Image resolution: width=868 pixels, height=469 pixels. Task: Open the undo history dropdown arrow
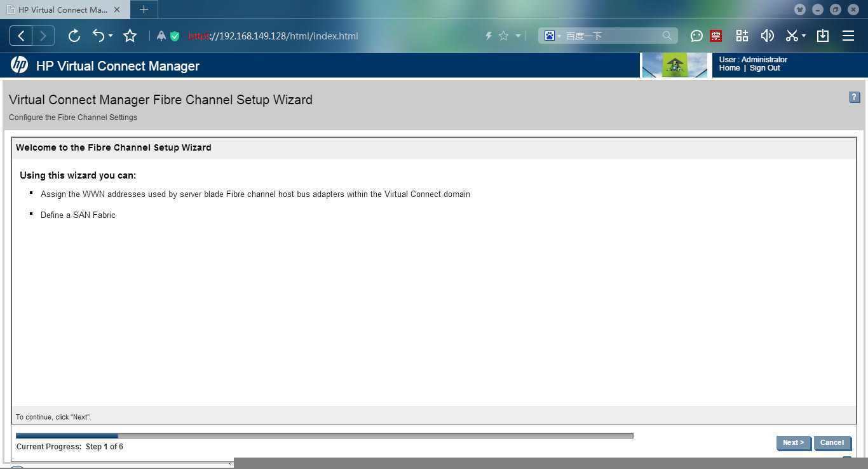point(111,36)
